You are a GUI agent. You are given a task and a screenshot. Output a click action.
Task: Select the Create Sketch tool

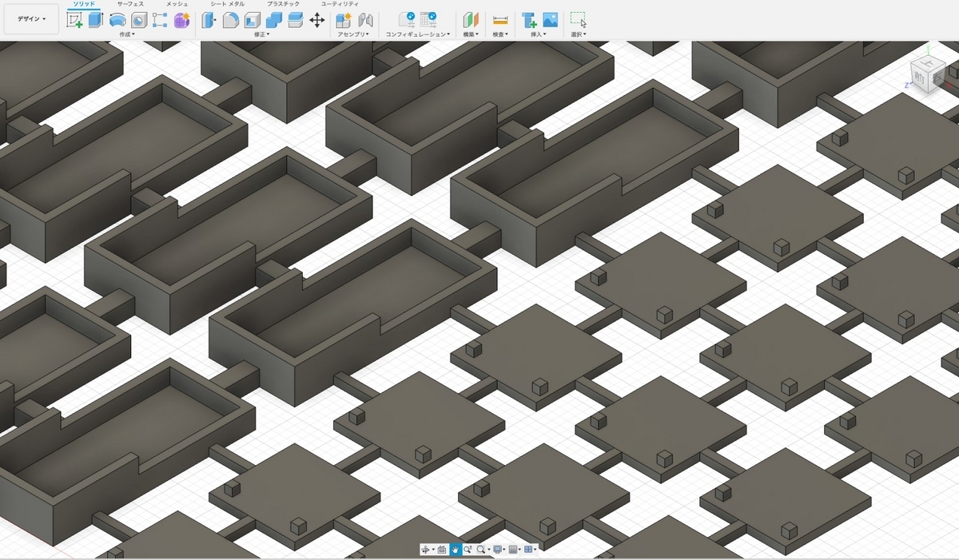point(74,20)
